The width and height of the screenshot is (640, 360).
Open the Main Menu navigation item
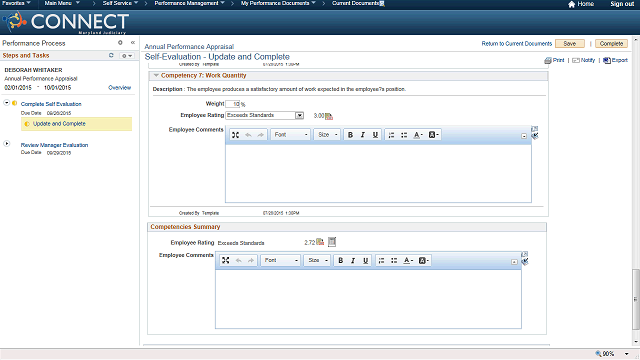point(62,3)
